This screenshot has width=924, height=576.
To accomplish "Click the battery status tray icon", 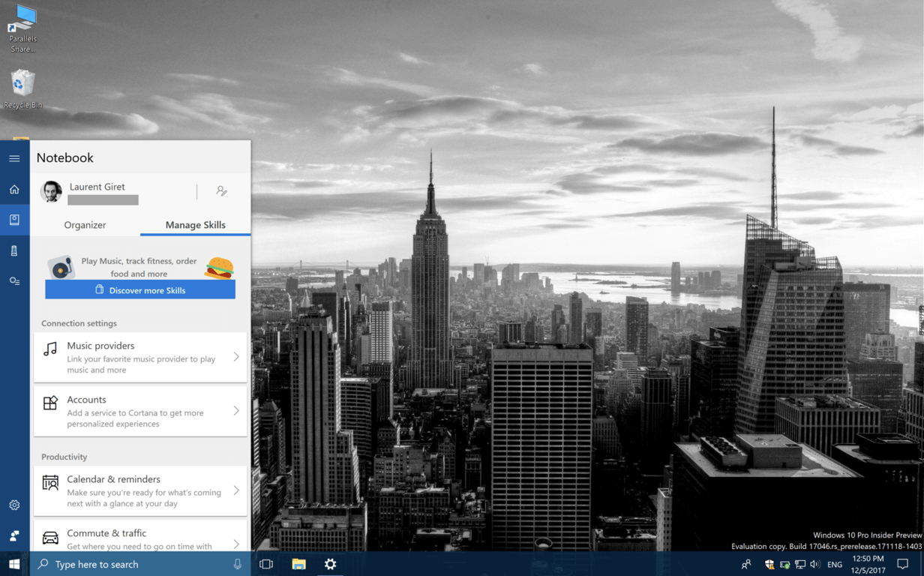I will (784, 564).
